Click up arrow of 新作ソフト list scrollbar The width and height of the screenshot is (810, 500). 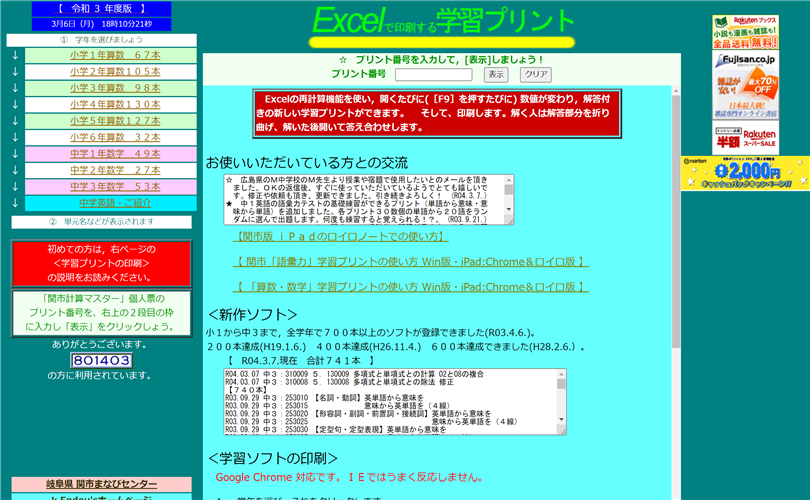click(562, 374)
